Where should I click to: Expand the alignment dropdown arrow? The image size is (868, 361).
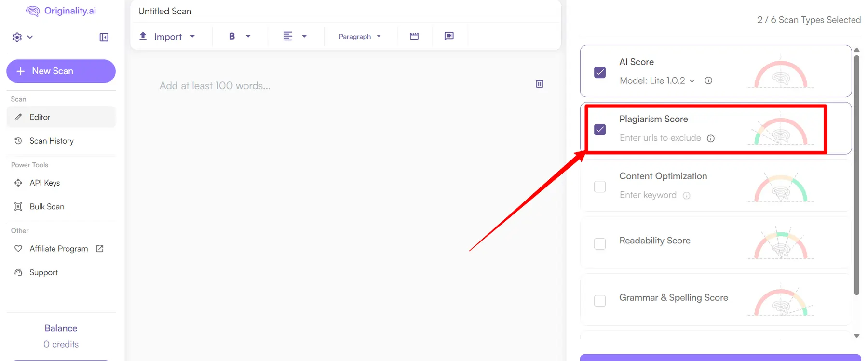pos(304,36)
